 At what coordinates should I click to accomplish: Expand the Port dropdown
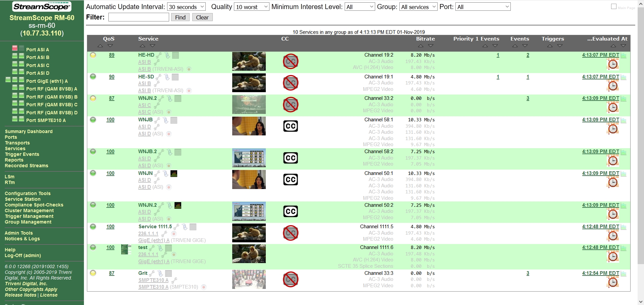tap(483, 7)
